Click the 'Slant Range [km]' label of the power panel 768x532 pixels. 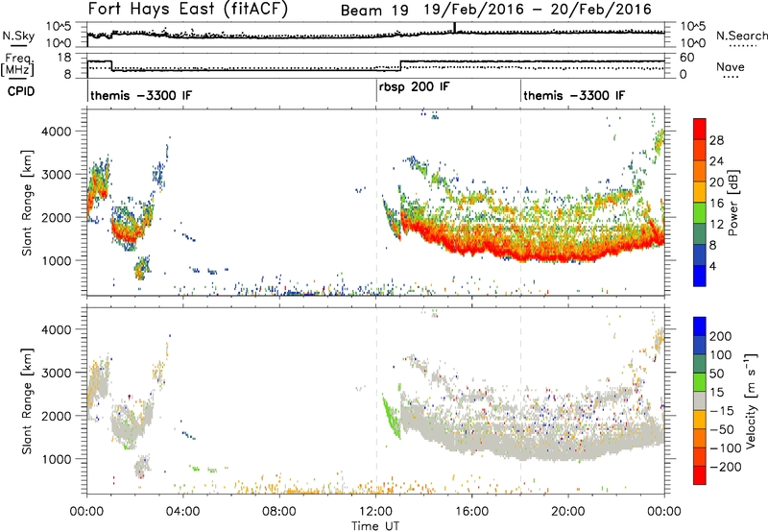click(27, 203)
